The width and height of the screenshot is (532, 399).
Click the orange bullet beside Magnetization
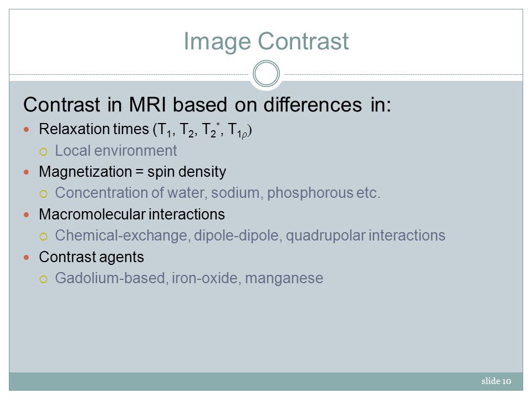point(27,172)
